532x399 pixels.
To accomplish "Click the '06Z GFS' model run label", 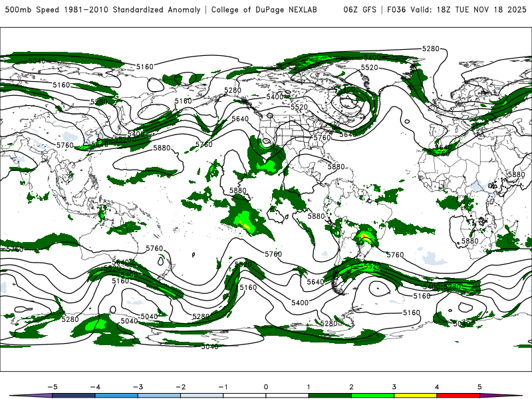I will [360, 10].
